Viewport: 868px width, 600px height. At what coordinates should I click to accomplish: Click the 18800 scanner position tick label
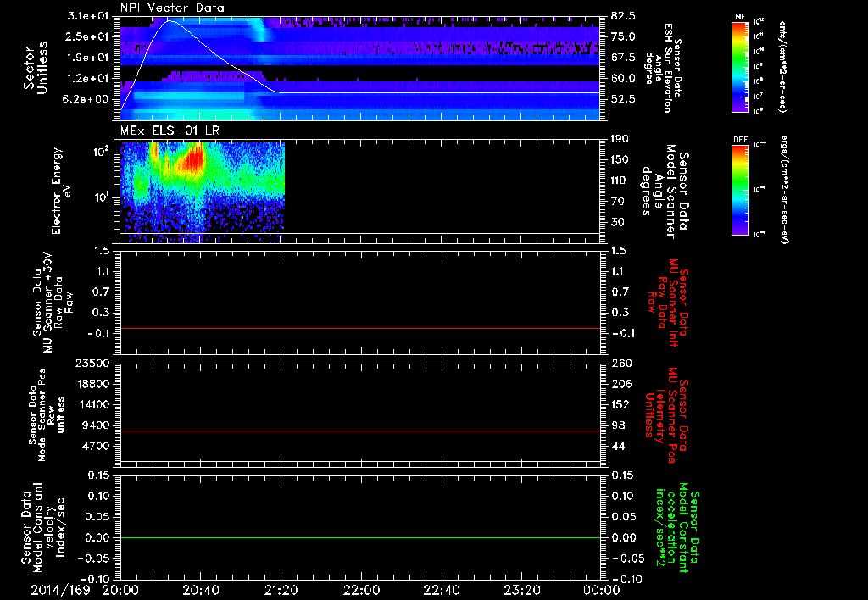tap(92, 384)
